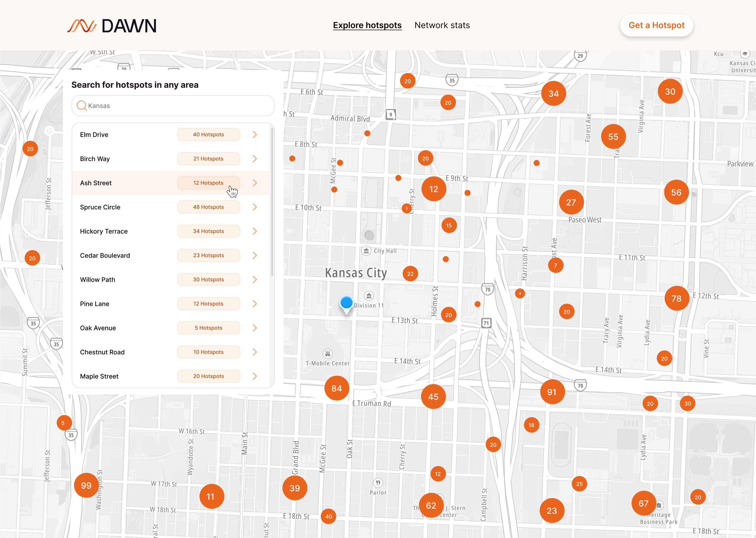Click the T-Mobile Center venue icon
The height and width of the screenshot is (538, 756).
[x=327, y=353]
